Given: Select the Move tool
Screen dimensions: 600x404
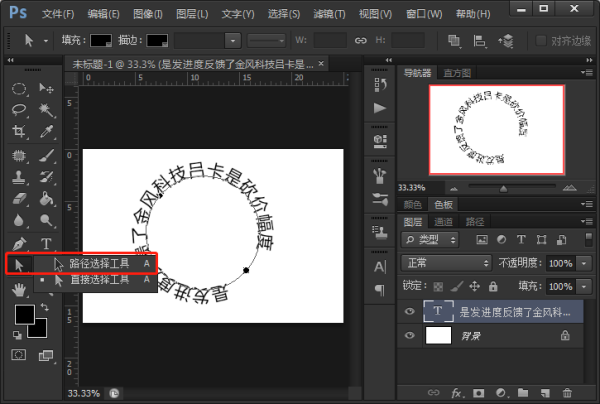Looking at the screenshot, I should (x=46, y=89).
